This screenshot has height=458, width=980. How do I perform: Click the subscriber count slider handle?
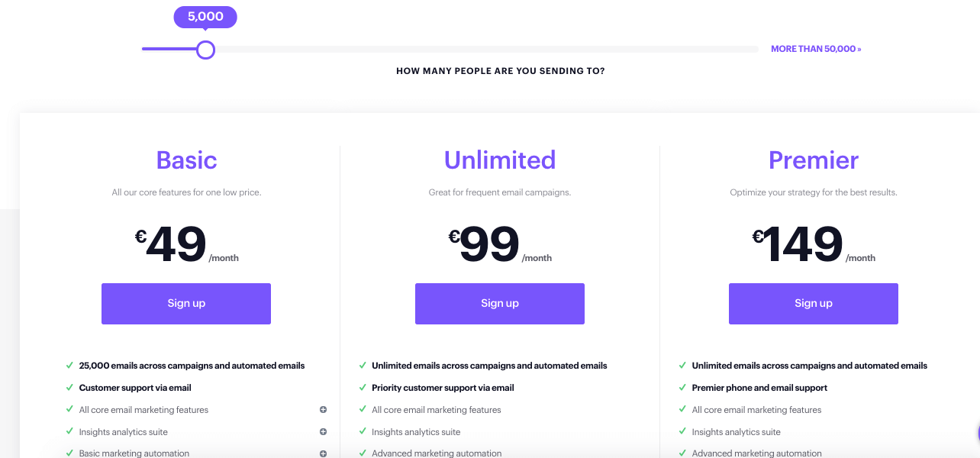coord(205,50)
